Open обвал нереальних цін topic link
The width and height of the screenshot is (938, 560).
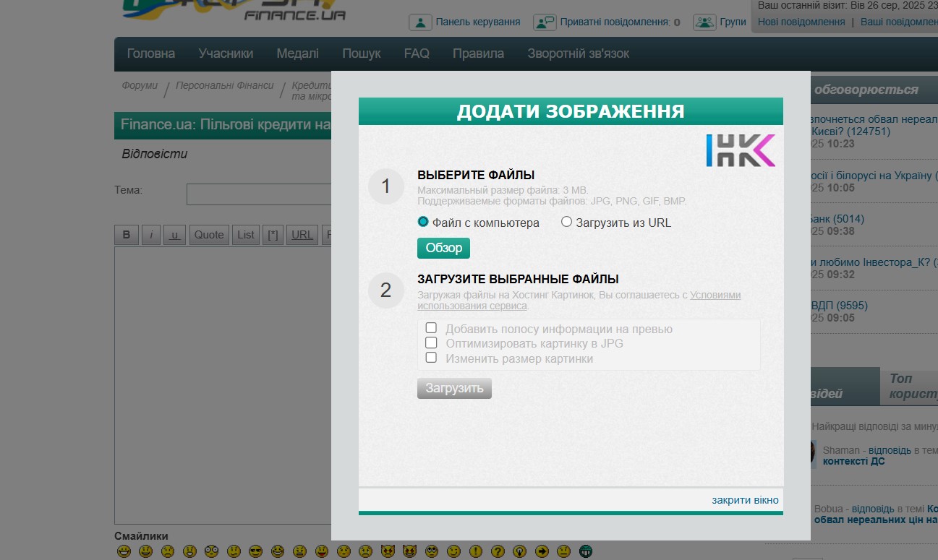(x=876, y=520)
